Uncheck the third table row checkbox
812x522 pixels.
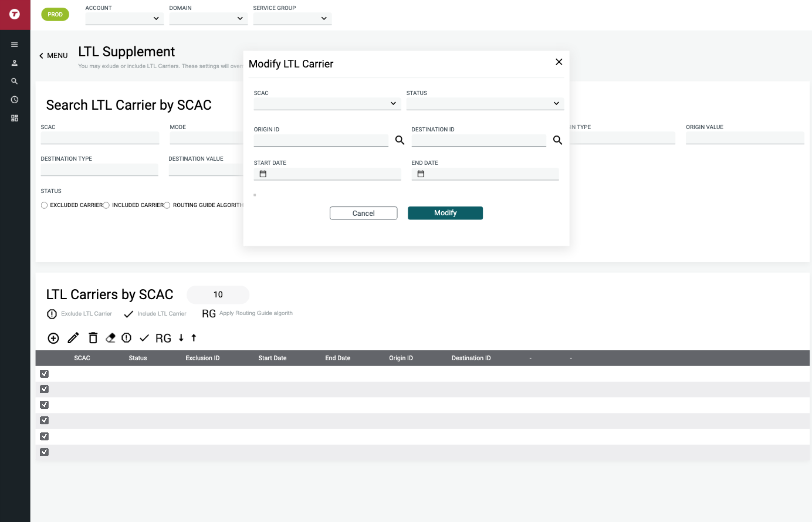[x=44, y=405]
